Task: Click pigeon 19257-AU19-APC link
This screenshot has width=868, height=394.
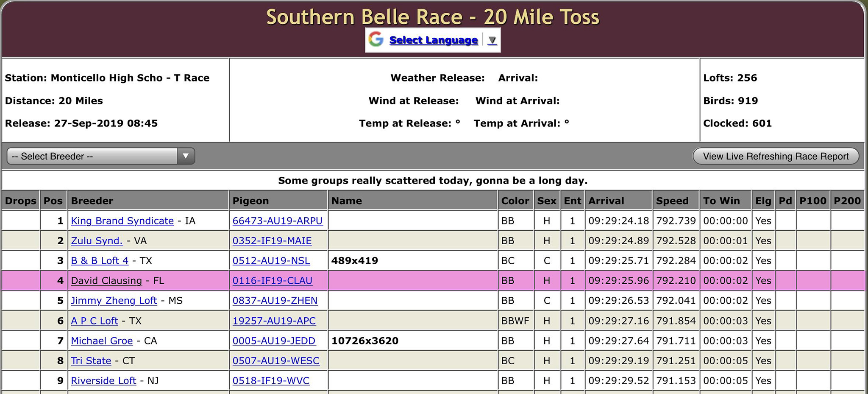Action: (274, 321)
